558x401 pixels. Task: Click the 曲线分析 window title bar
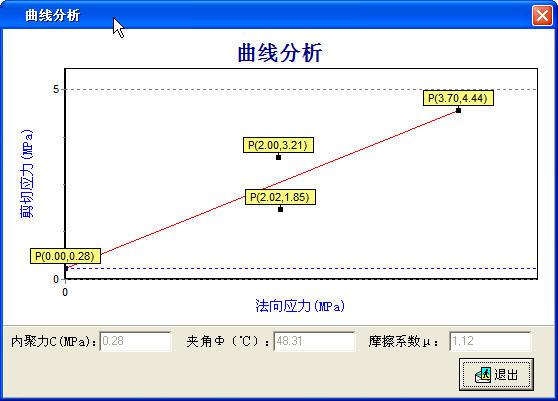(x=267, y=15)
